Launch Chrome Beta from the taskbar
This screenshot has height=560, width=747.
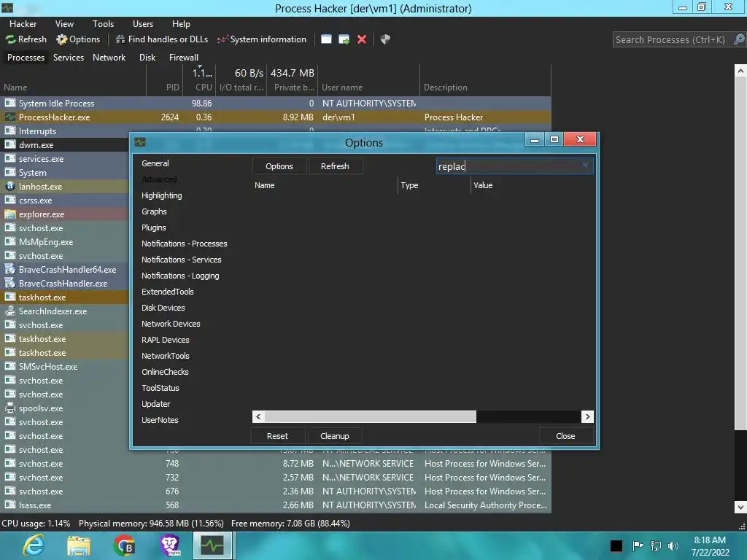tap(124, 545)
